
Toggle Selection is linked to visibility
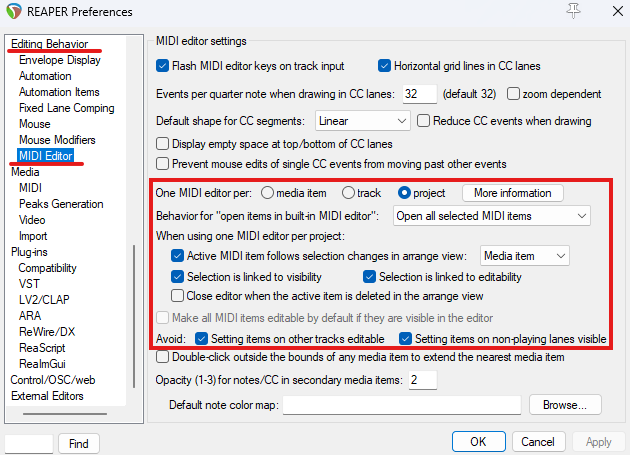177,277
